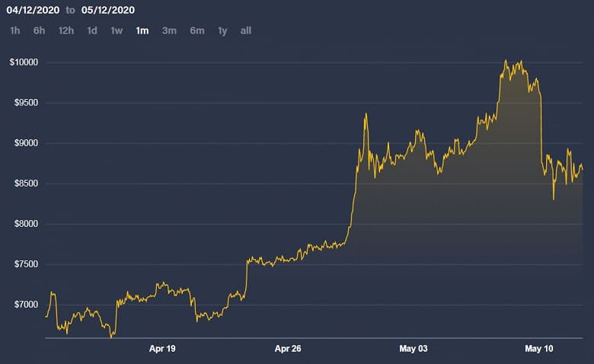Screen dimensions: 594x364
Task: Display the 1y price history
Action: [222, 30]
